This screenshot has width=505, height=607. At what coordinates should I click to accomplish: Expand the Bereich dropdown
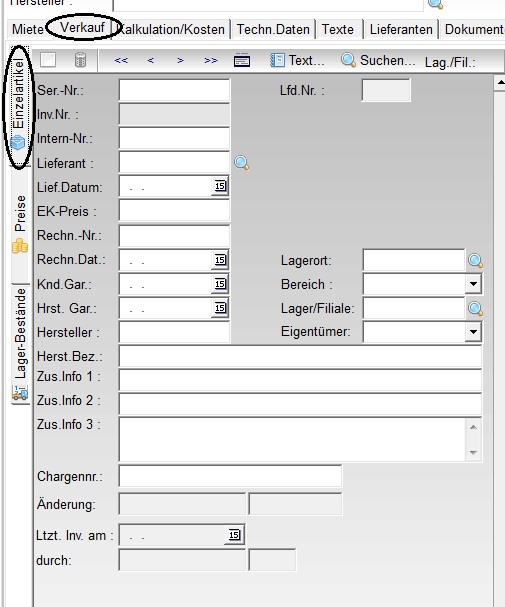pyautogui.click(x=473, y=284)
